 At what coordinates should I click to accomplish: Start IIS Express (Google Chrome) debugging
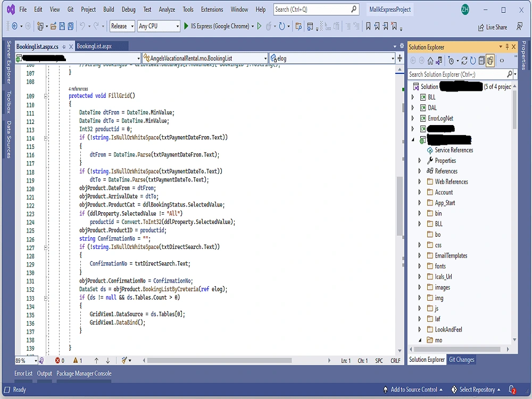216,26
